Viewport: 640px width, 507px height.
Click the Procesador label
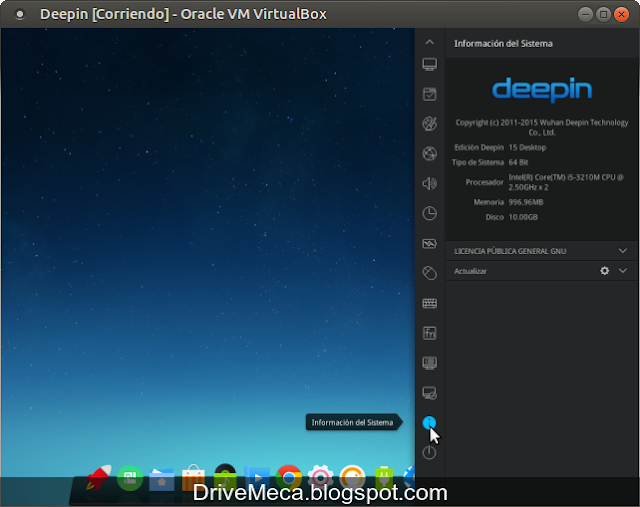pyautogui.click(x=484, y=182)
